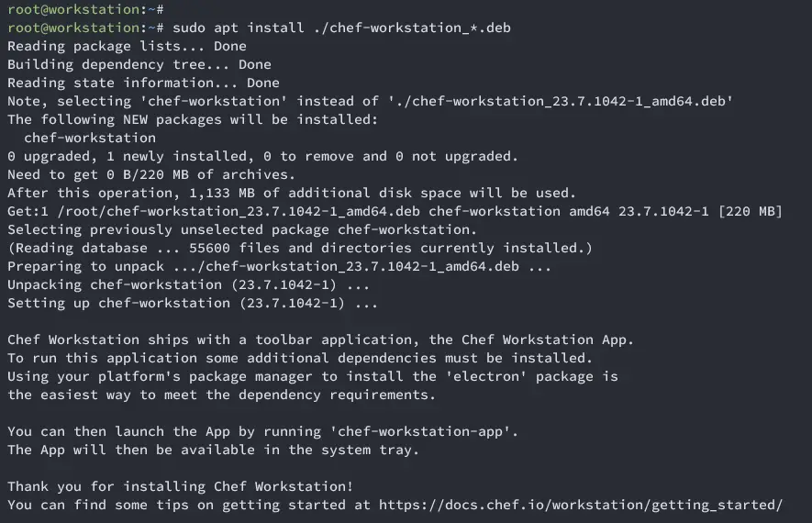812x523 pixels.
Task: Click the 'Reading package lists... Done' line
Action: point(127,46)
